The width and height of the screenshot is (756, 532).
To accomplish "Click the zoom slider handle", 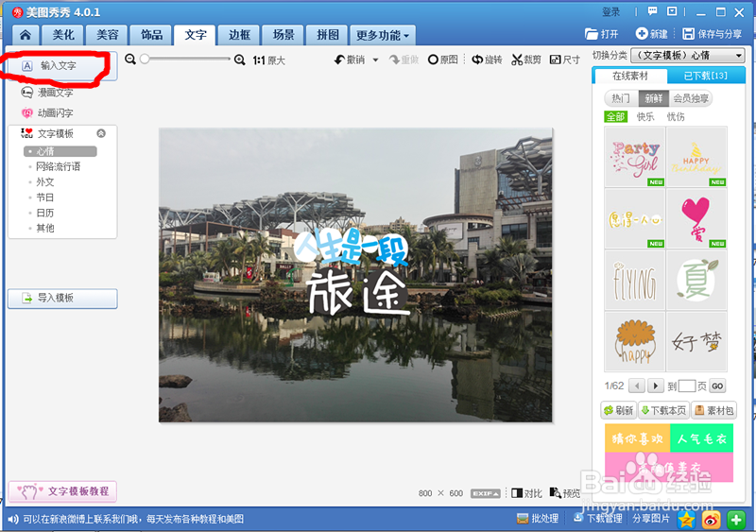I will 145,59.
